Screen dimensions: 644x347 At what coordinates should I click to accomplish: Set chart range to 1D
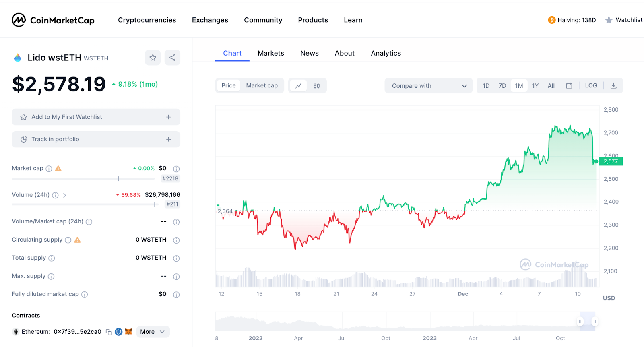point(486,85)
